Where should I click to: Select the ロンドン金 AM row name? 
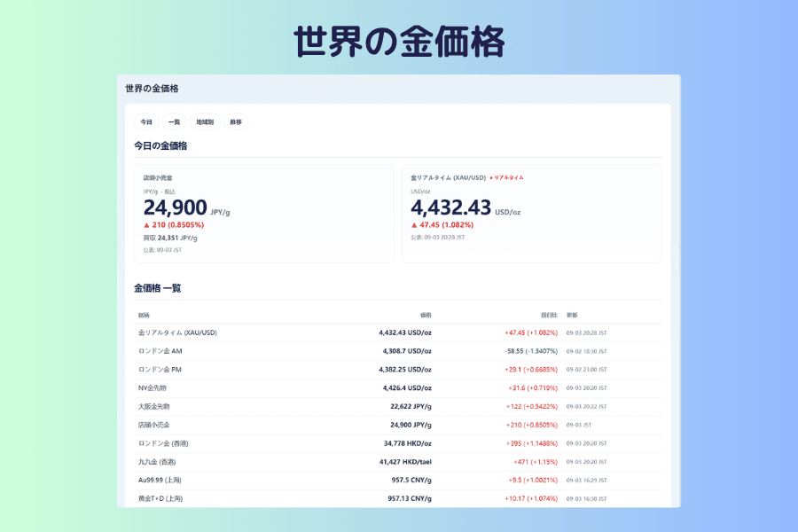point(160,351)
